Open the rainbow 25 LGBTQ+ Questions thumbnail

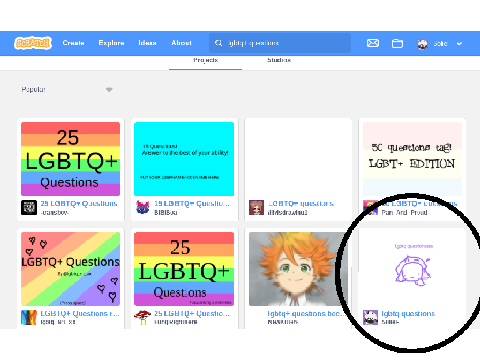coord(70,159)
